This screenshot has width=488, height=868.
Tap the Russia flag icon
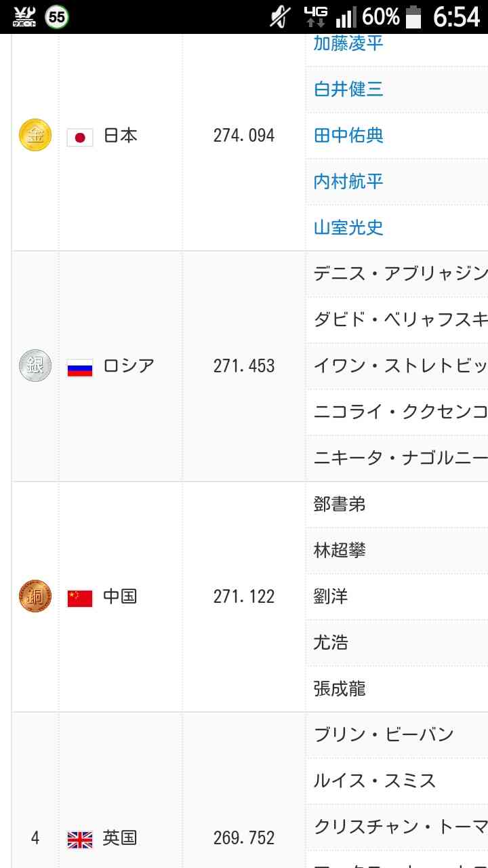80,368
